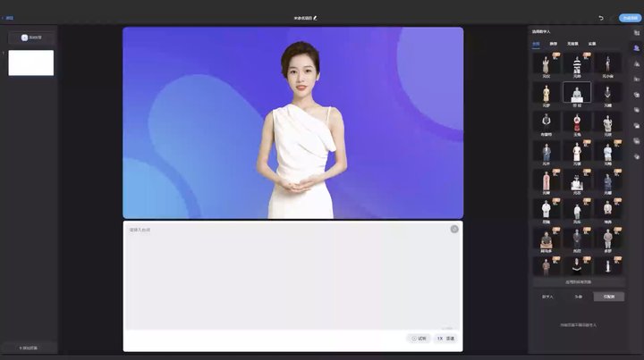The width and height of the screenshot is (644, 360).
Task: Select the white slide thumbnail in left panel
Action: (30, 63)
